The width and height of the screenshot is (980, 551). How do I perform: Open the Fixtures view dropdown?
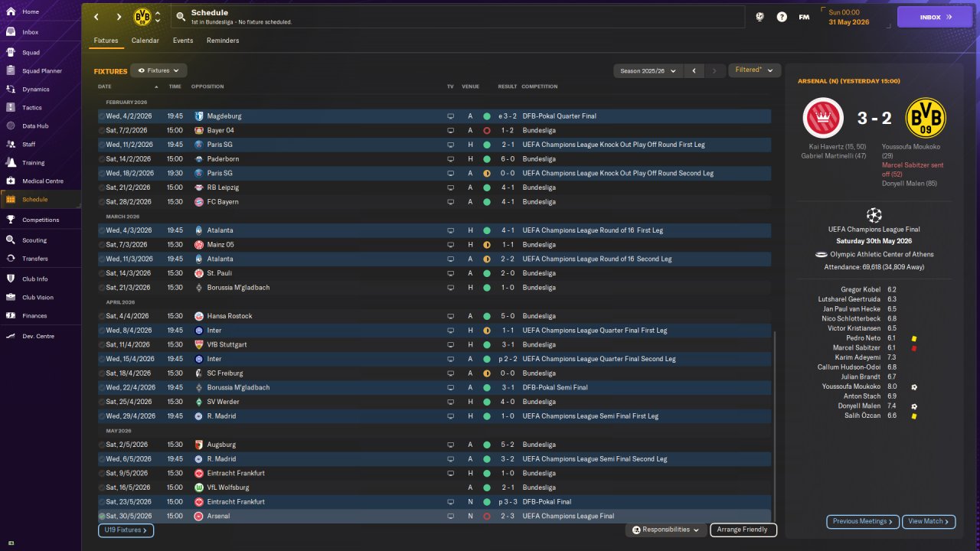coord(158,70)
